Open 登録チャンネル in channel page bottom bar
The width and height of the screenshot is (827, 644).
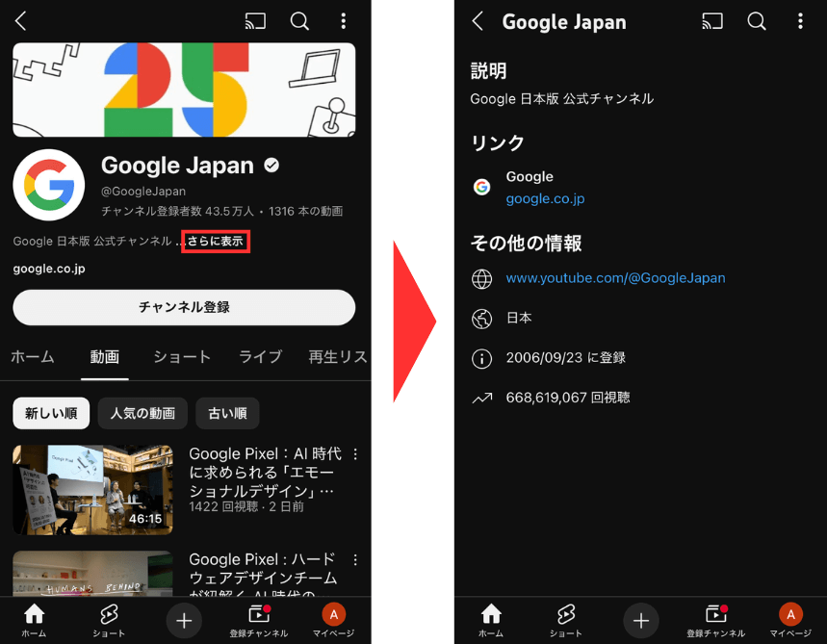[258, 620]
